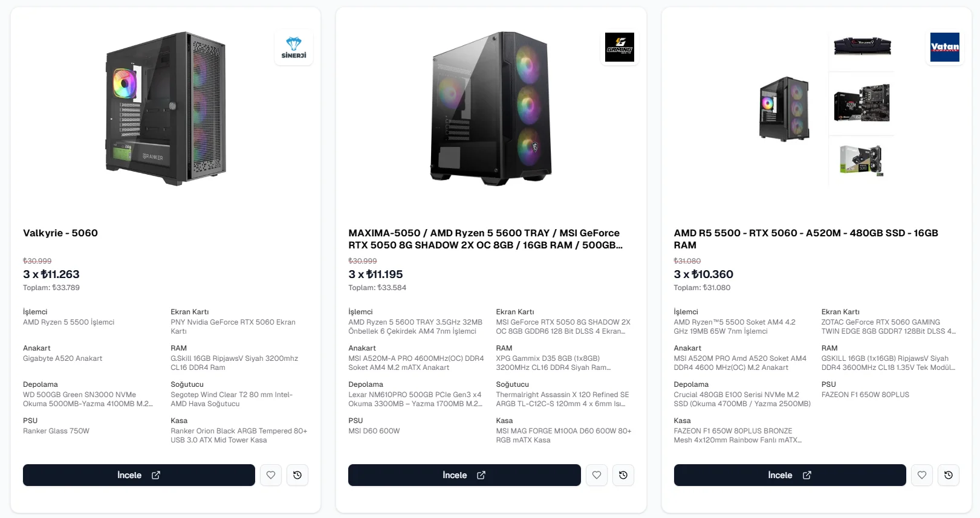Favorite the MAXIMA-5050 build with heart icon
The width and height of the screenshot is (980, 518).
pyautogui.click(x=597, y=475)
